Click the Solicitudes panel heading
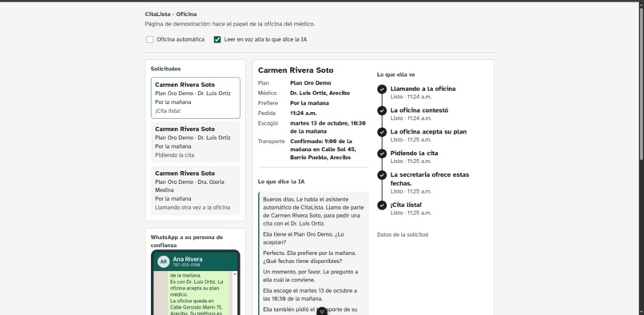This screenshot has width=644, height=315. 165,69
